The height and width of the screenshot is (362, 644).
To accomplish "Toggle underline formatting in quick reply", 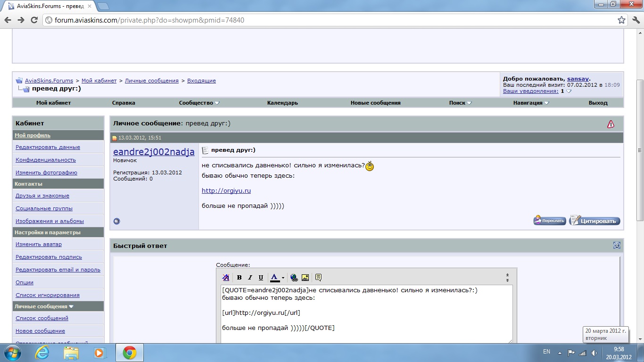I will point(261,278).
